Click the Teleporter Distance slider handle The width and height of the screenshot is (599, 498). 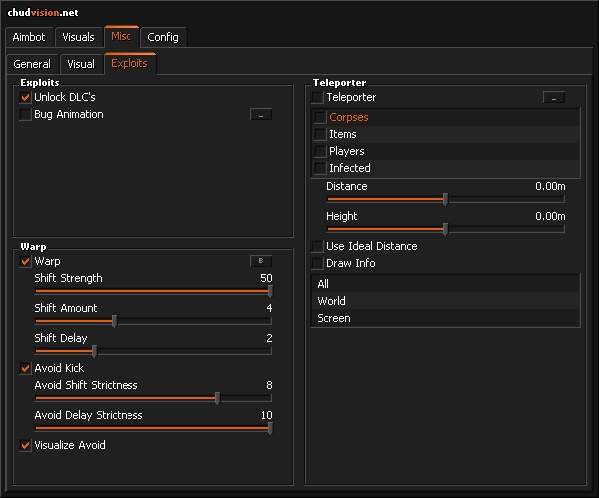[445, 199]
